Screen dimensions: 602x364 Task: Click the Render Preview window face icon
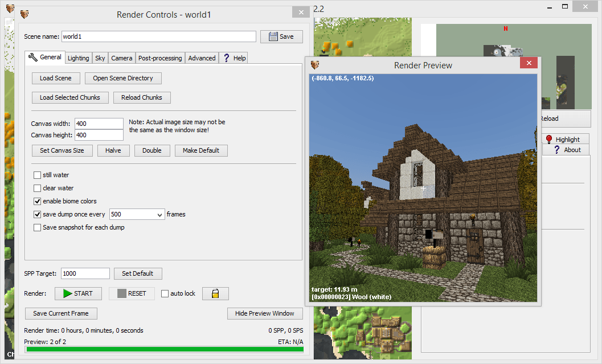[315, 65]
